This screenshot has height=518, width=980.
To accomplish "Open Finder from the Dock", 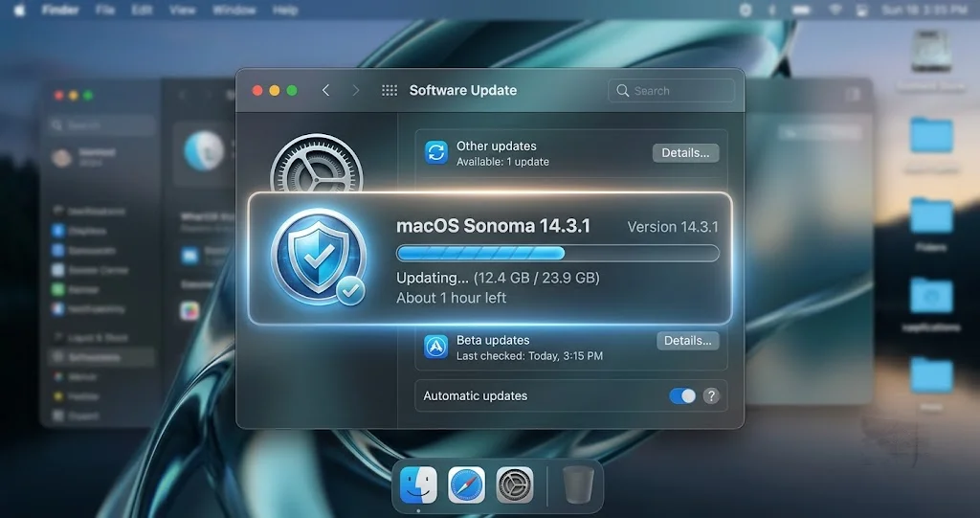I will pyautogui.click(x=418, y=484).
